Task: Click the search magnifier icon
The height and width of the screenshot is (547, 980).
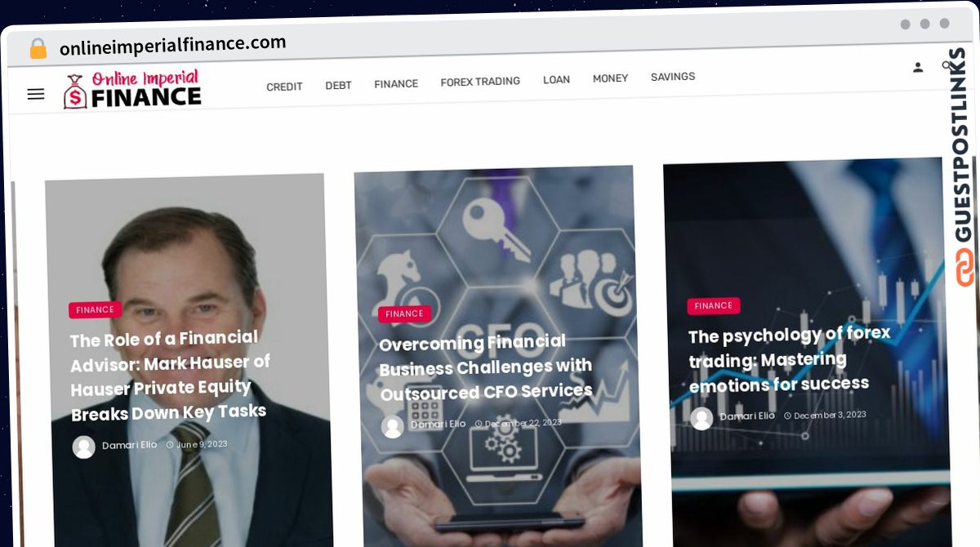Action: (947, 65)
